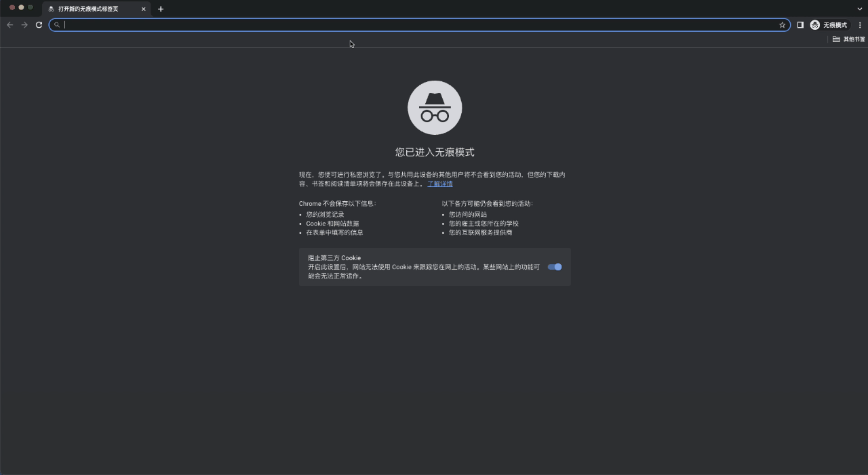Follow the 了解详情 link
The width and height of the screenshot is (868, 475).
click(x=439, y=183)
